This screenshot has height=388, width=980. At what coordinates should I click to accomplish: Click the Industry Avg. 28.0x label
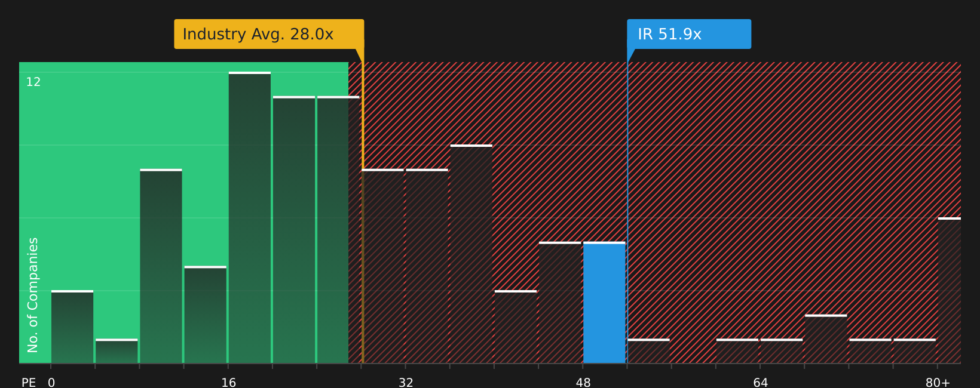[x=269, y=34]
